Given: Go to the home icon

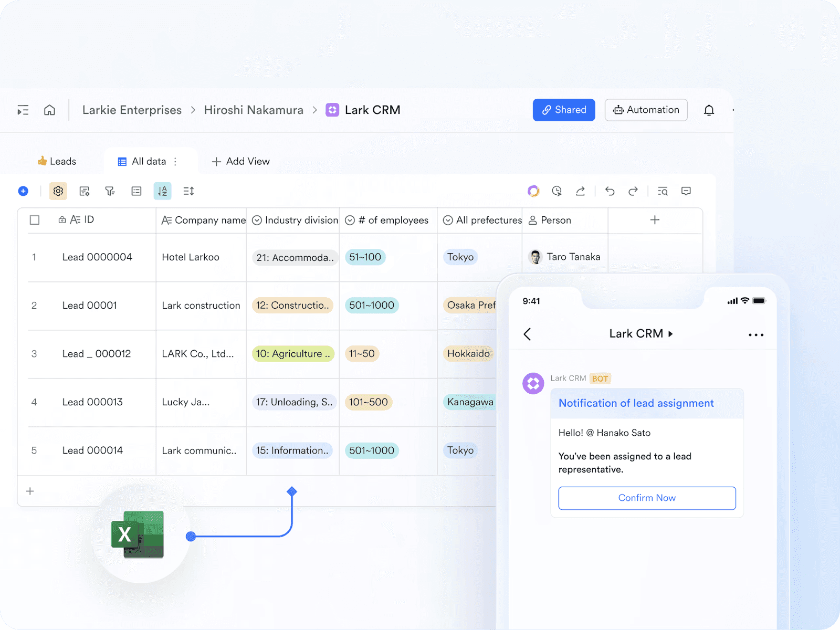Looking at the screenshot, I should [49, 110].
